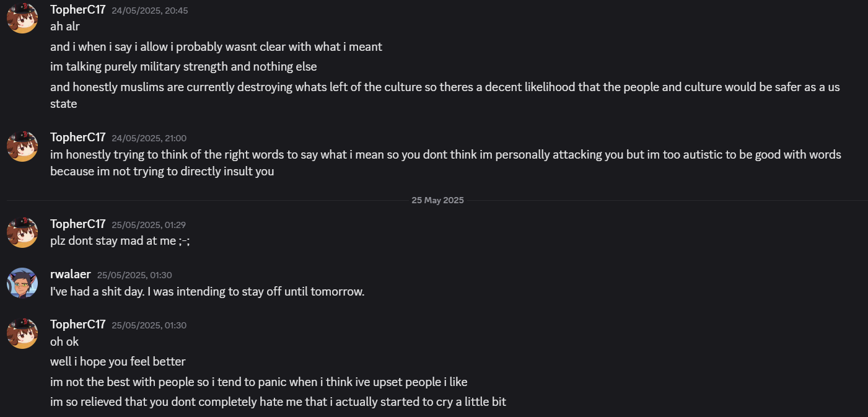
Task: Click the 24/05/2025, 21:00 timestamp
Action: pos(149,138)
